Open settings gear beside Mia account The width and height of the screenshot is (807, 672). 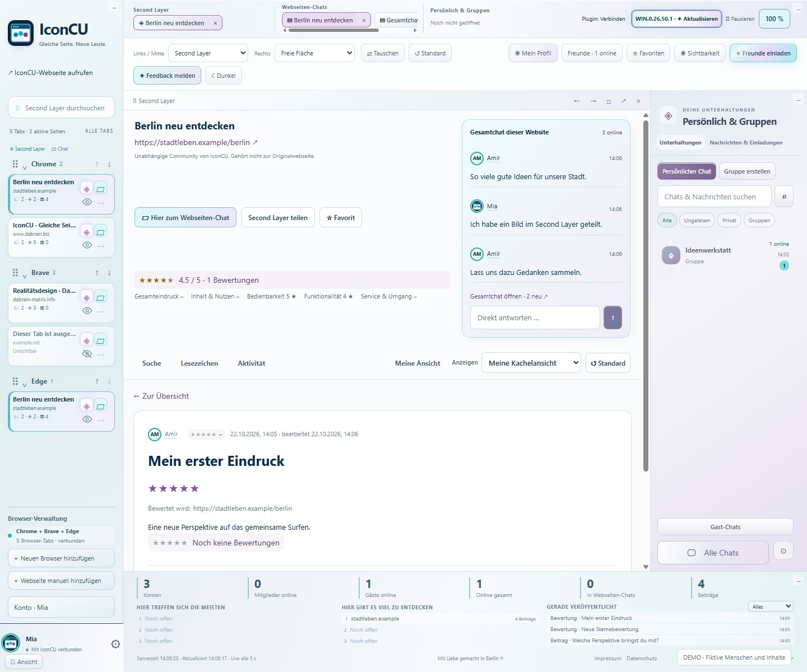click(115, 644)
